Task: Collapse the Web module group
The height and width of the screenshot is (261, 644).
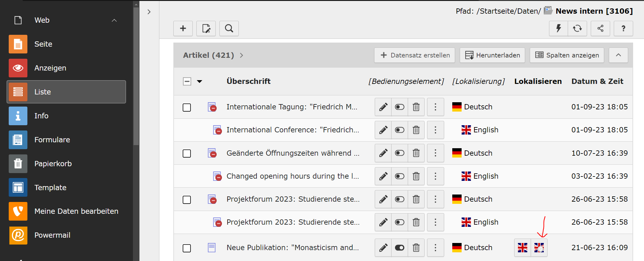Action: (114, 21)
